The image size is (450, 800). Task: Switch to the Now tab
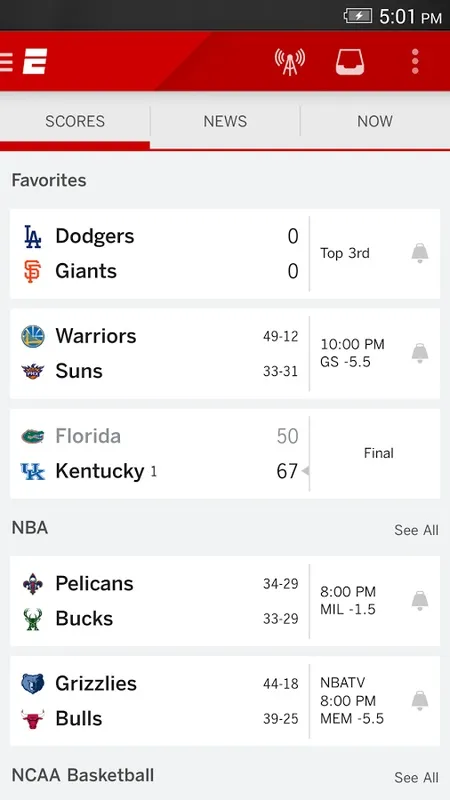[375, 121]
